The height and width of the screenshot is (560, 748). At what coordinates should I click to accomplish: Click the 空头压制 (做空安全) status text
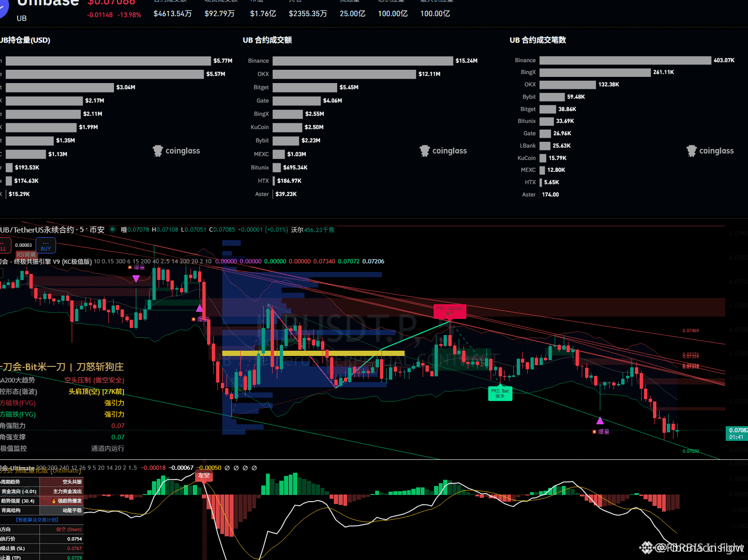[94, 380]
